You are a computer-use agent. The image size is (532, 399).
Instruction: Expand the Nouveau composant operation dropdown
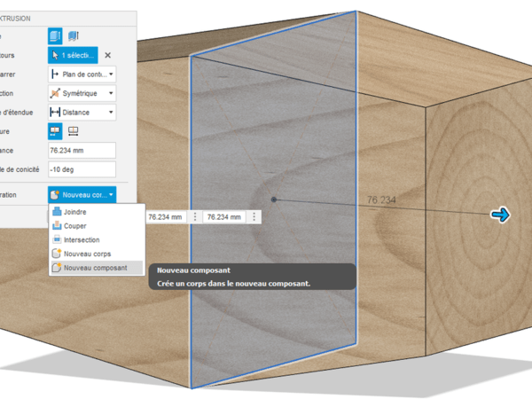(82, 194)
